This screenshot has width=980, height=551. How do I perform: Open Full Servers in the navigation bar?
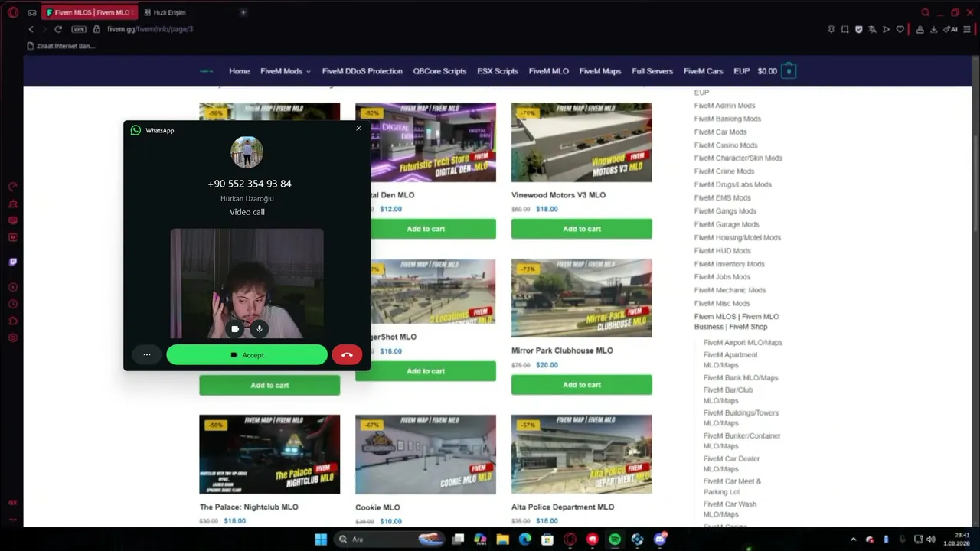coord(652,71)
